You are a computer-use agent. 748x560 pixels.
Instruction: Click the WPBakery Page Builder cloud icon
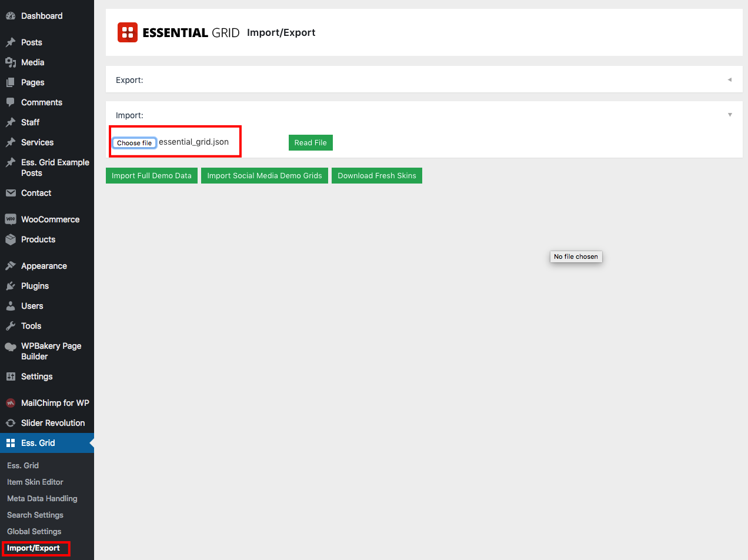[x=11, y=346]
